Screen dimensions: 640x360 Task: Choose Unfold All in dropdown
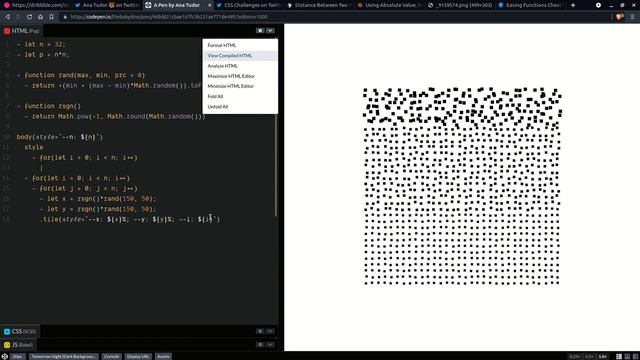point(240,107)
